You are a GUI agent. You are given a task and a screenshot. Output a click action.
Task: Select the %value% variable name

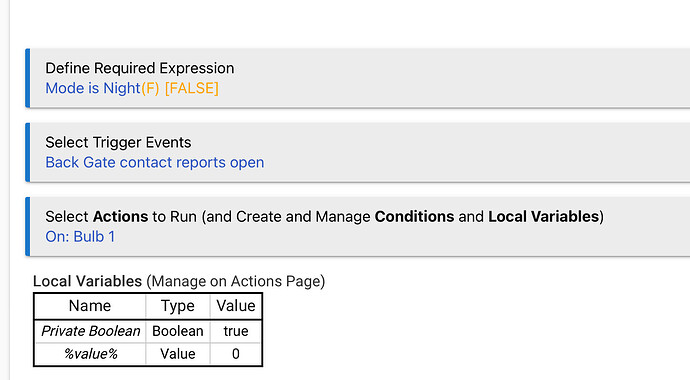90,354
